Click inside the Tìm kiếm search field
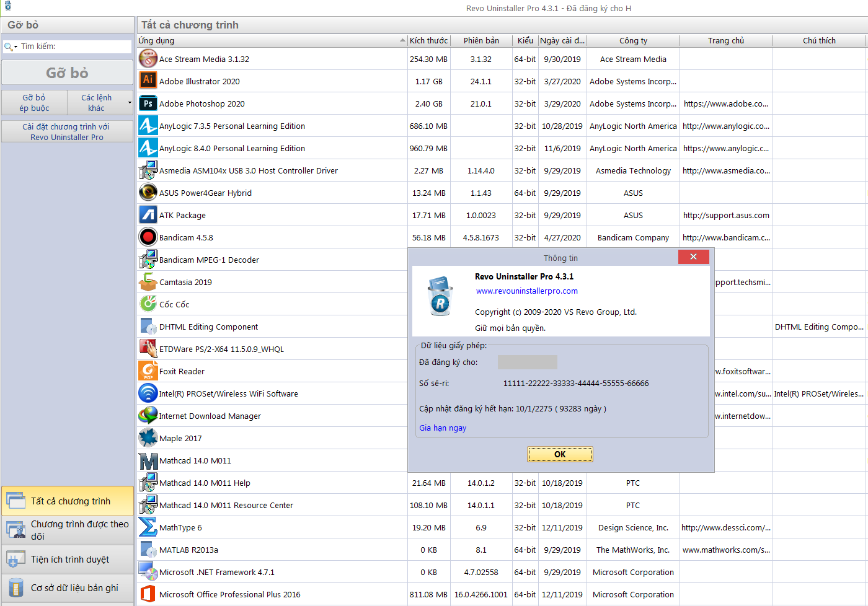Screen dimensions: 868x606 point(68,46)
